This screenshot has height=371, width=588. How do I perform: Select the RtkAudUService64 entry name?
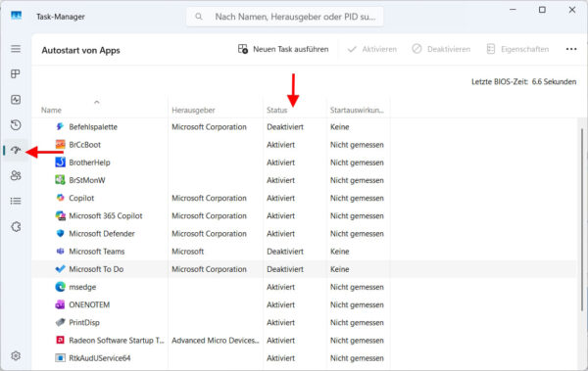point(100,358)
